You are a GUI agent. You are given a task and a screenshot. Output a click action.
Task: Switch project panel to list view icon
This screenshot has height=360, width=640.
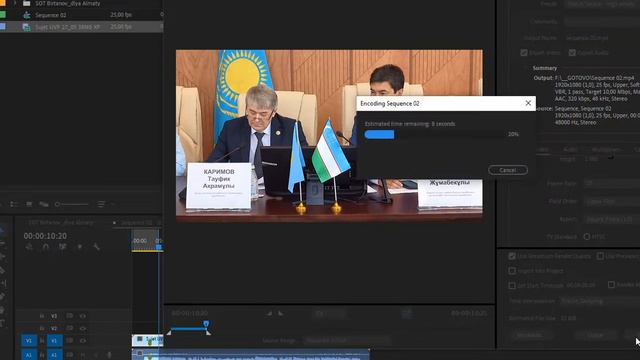pos(13,204)
